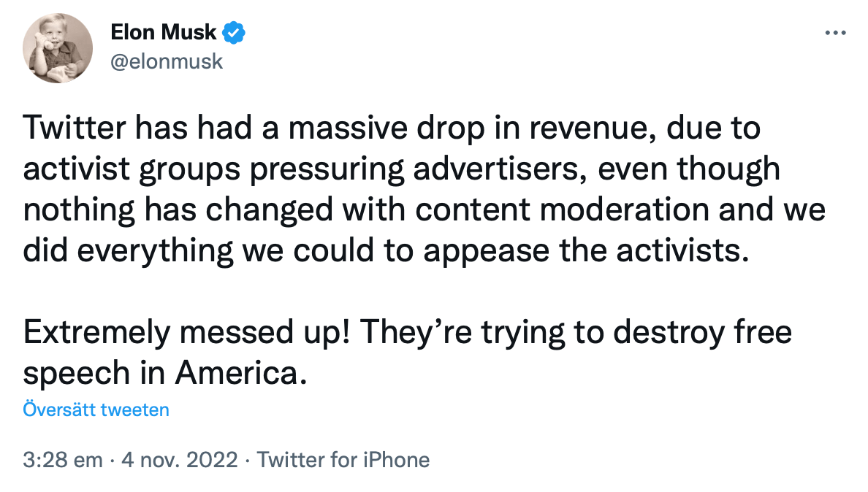
Task: Open the Twitter for iPhone source link
Action: [x=343, y=460]
